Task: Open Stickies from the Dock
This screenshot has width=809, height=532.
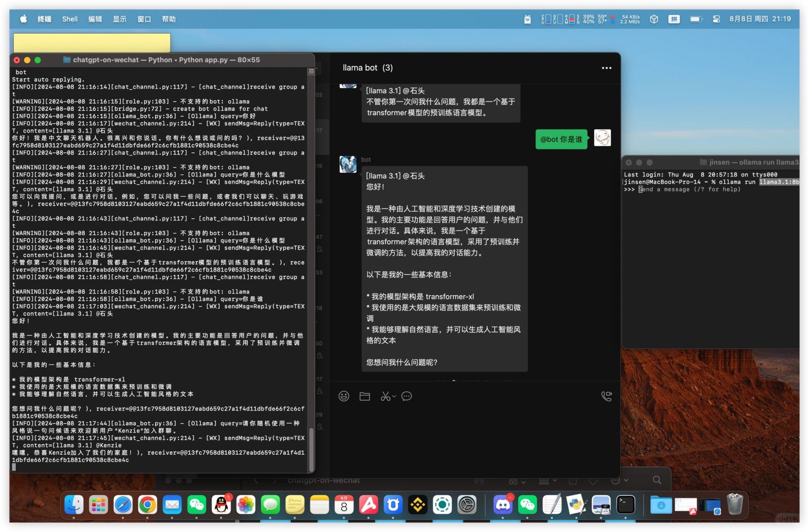Action: point(295,504)
